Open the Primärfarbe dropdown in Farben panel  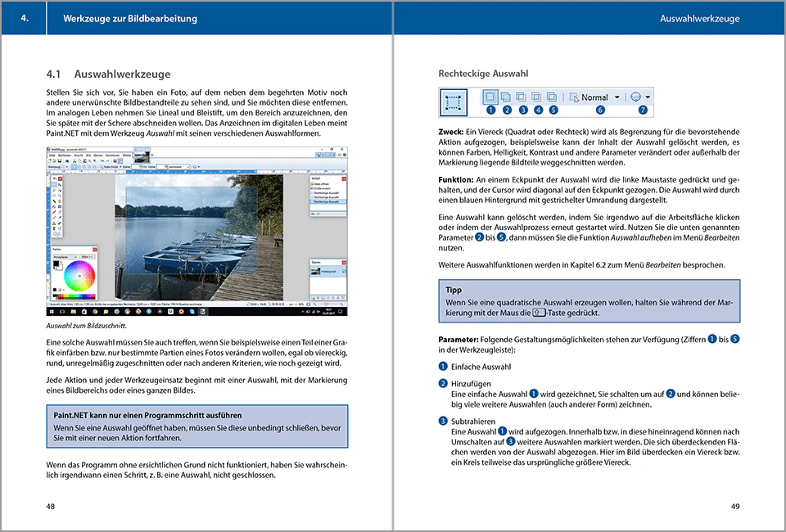65,257
